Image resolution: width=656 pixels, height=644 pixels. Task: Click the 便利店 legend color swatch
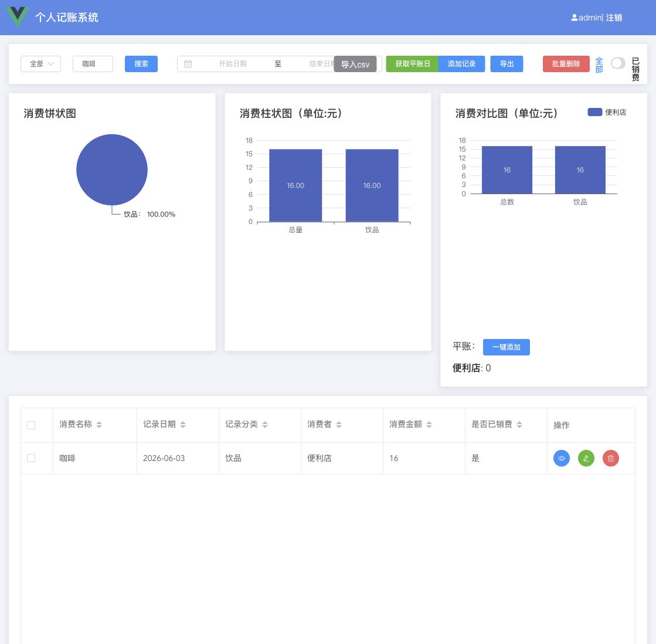(x=594, y=111)
